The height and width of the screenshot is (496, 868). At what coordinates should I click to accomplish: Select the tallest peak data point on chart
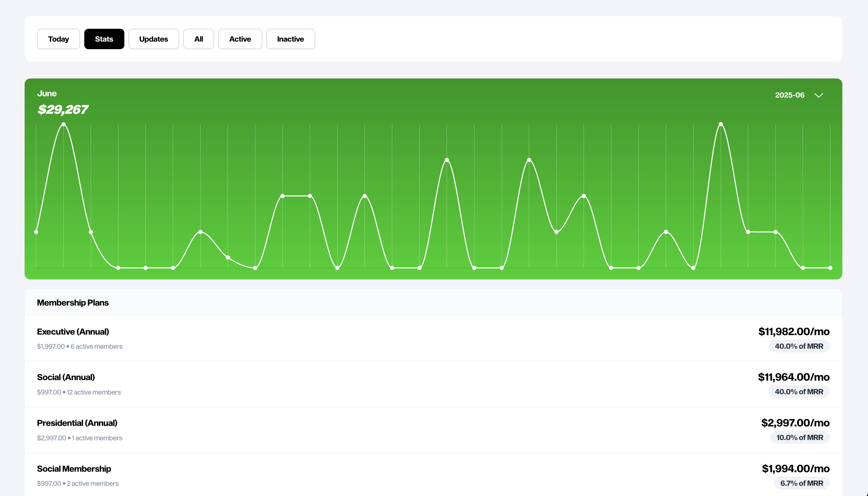click(63, 124)
